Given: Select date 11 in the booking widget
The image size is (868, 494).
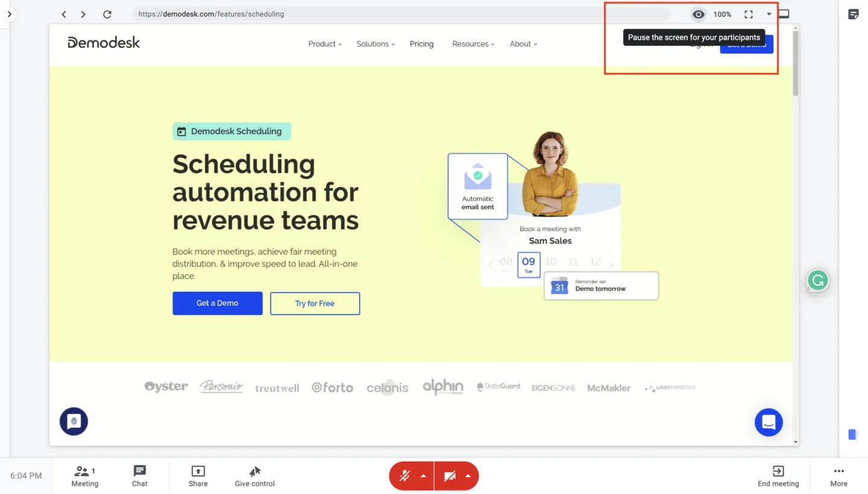Looking at the screenshot, I should coord(573,262).
